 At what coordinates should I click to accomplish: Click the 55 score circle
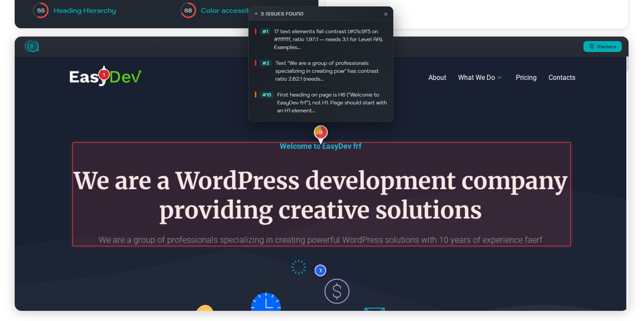click(x=41, y=11)
